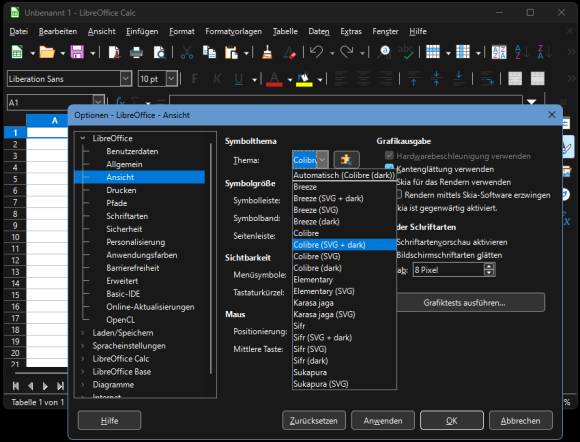Go to next sheet navigation arrow
The height and width of the screenshot is (442, 580).
tap(45, 386)
